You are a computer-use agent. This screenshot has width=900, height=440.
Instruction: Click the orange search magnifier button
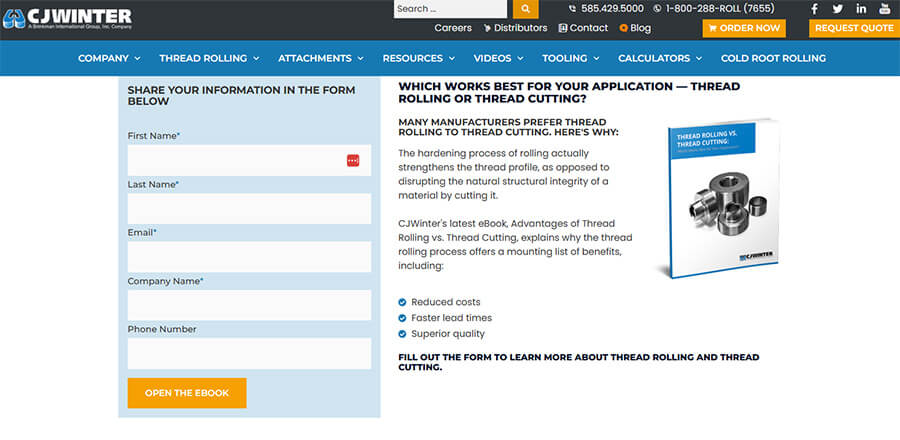click(x=526, y=9)
